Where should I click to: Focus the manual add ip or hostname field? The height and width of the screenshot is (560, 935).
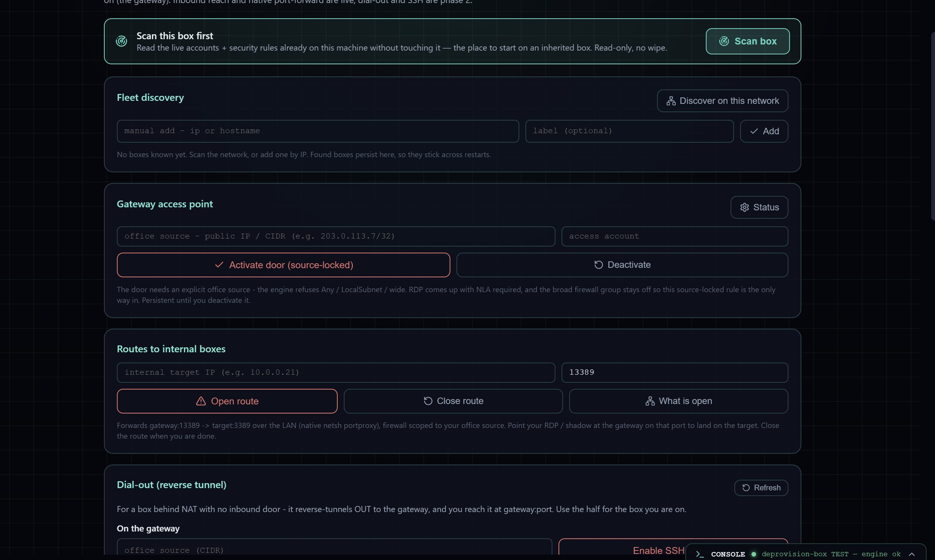318,131
